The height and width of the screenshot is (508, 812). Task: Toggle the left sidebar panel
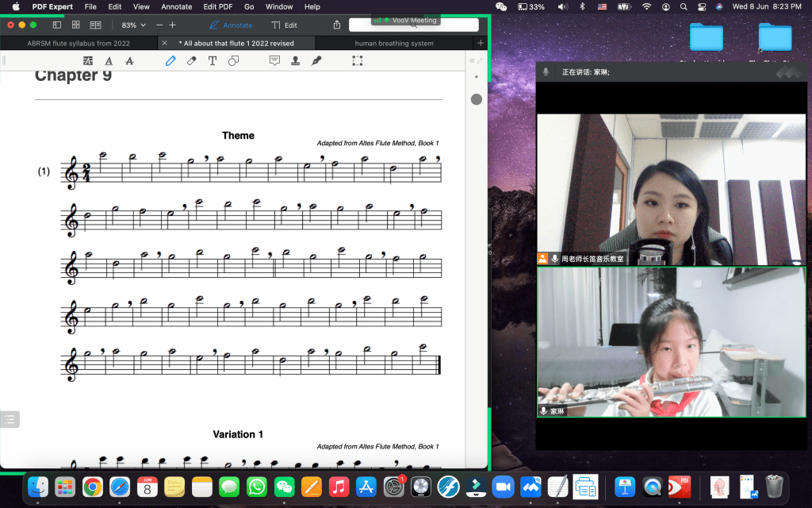click(x=59, y=25)
